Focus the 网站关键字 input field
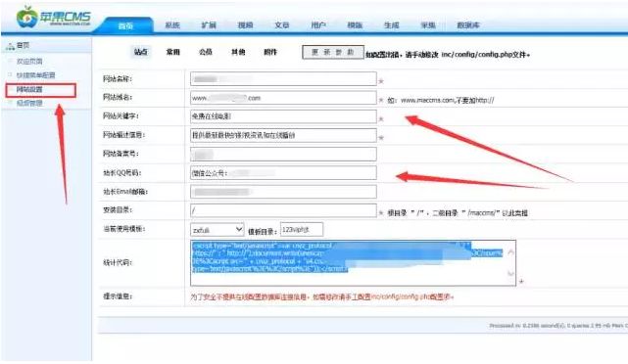 tap(283, 116)
